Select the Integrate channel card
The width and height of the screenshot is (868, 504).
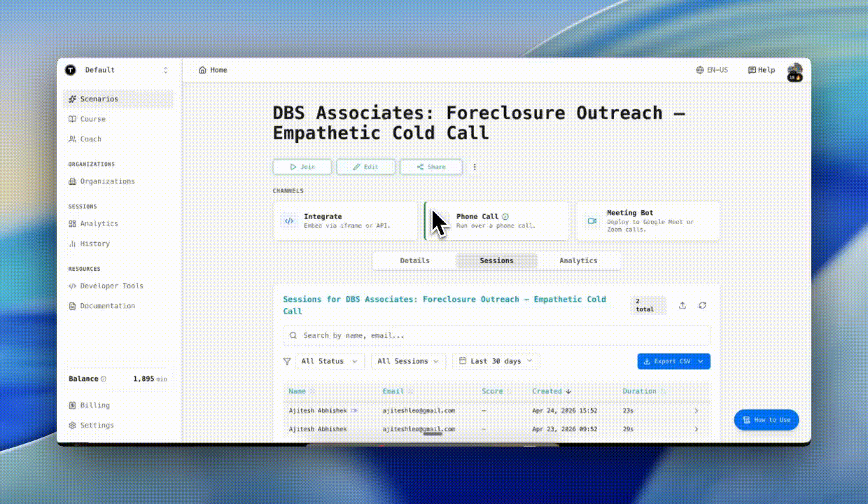(x=345, y=221)
